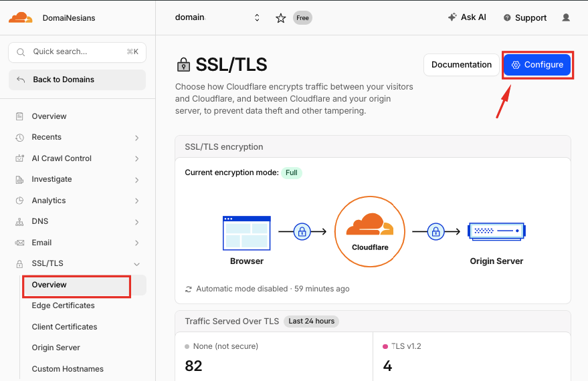This screenshot has height=381, width=588.
Task: Click the Configure button
Action: coord(537,65)
